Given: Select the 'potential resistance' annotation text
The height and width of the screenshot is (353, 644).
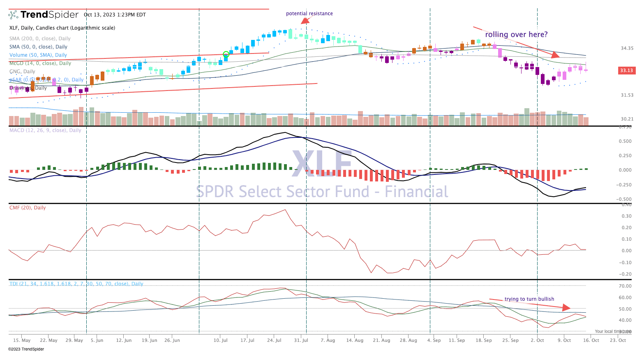Looking at the screenshot, I should coord(309,14).
